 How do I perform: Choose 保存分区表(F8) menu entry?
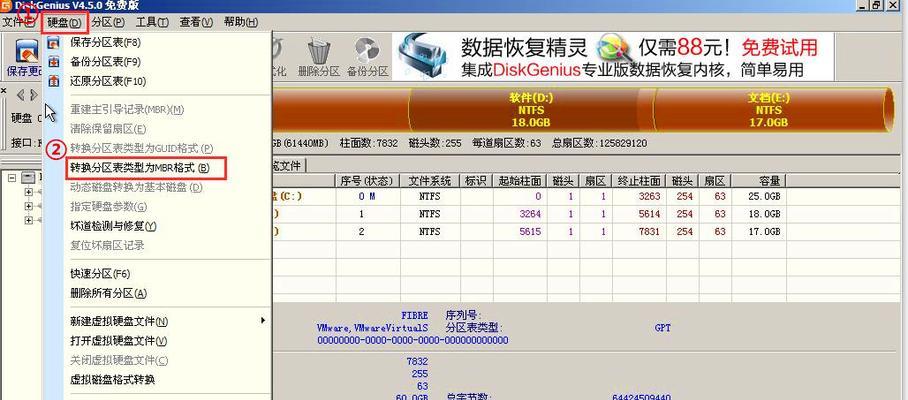(105, 42)
